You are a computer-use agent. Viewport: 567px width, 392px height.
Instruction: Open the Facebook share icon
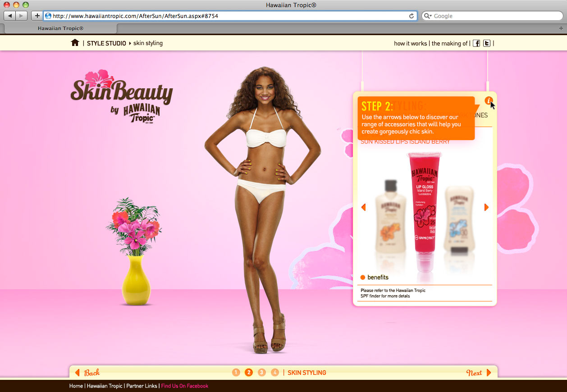pyautogui.click(x=476, y=43)
